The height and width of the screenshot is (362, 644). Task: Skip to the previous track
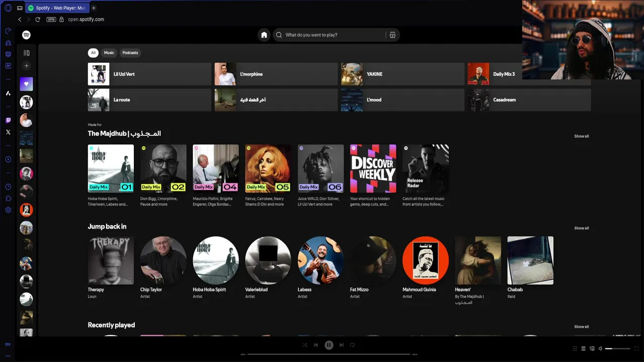316,345
